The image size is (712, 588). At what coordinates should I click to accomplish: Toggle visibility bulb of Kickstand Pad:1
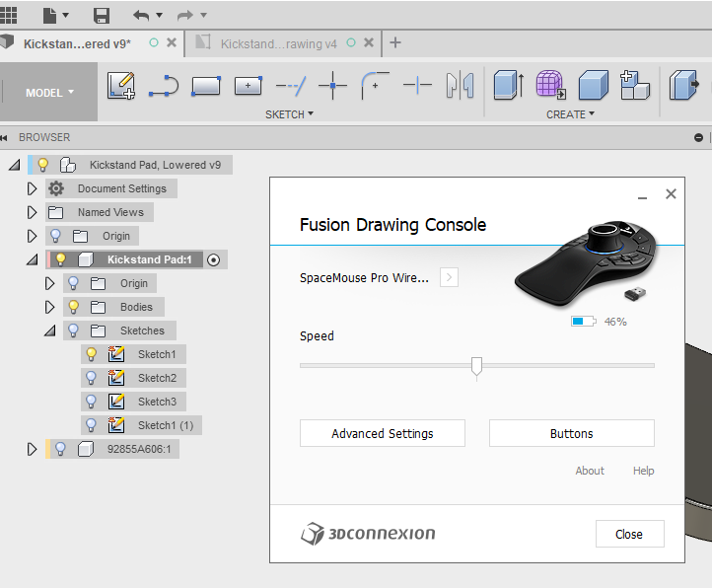[x=60, y=259]
